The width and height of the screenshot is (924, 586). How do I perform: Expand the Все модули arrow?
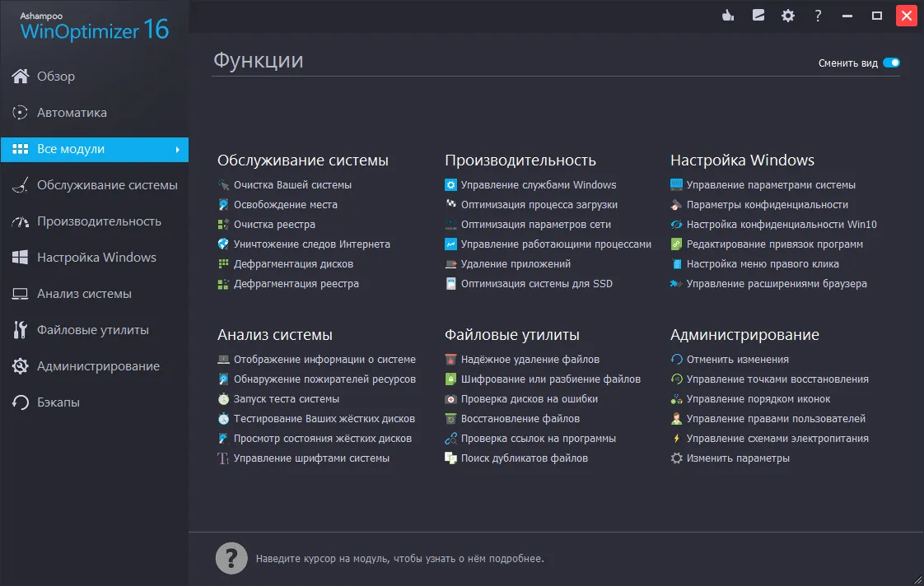177,150
